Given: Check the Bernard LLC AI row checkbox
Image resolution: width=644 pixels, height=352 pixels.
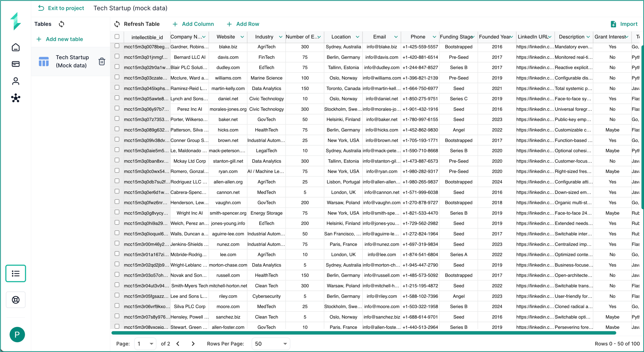Looking at the screenshot, I should (x=117, y=56).
